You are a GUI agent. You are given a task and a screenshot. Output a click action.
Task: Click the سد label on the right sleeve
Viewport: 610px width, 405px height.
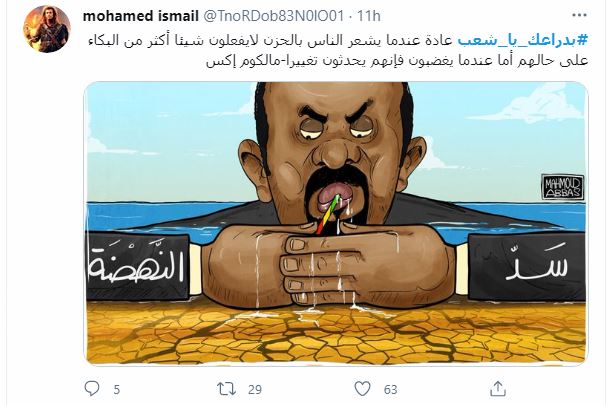click(x=537, y=263)
